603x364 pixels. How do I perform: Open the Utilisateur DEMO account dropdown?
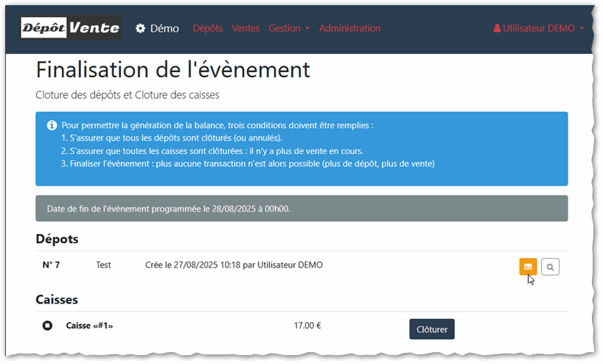(x=538, y=29)
